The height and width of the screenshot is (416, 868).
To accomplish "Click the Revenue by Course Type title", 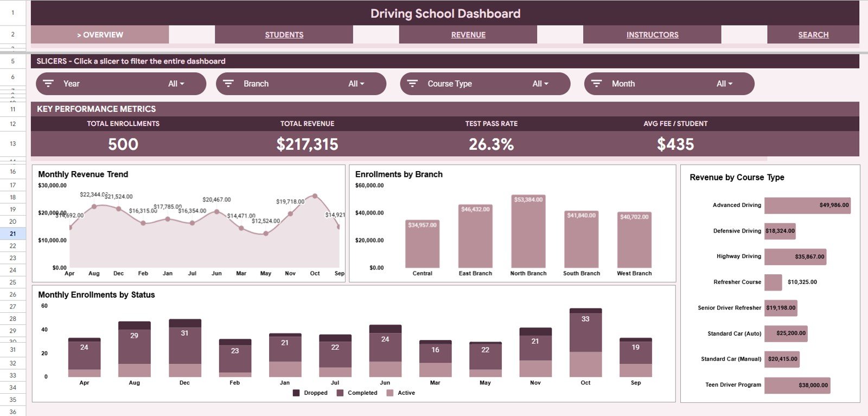I will tap(737, 178).
